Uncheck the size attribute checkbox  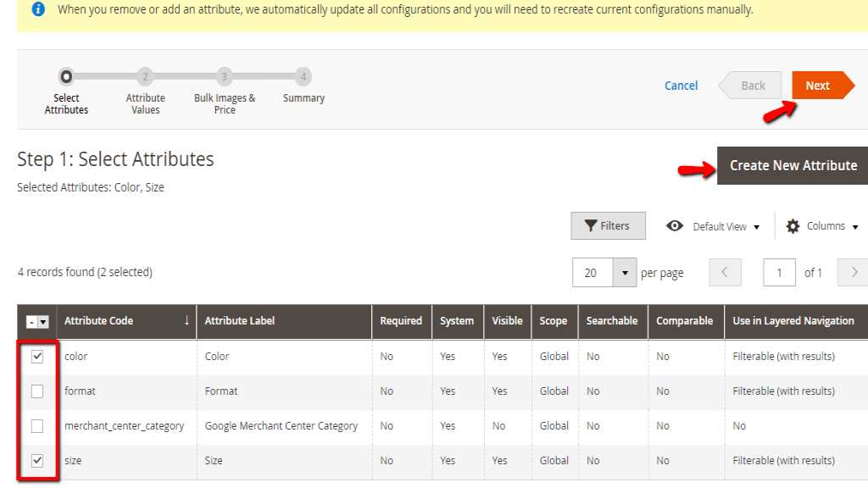click(37, 460)
